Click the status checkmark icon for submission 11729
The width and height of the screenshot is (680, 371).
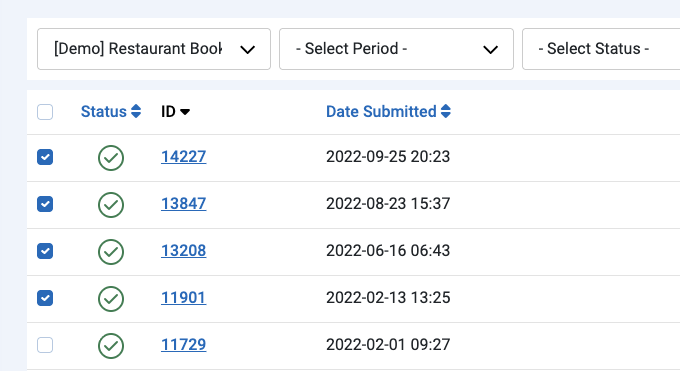(111, 345)
